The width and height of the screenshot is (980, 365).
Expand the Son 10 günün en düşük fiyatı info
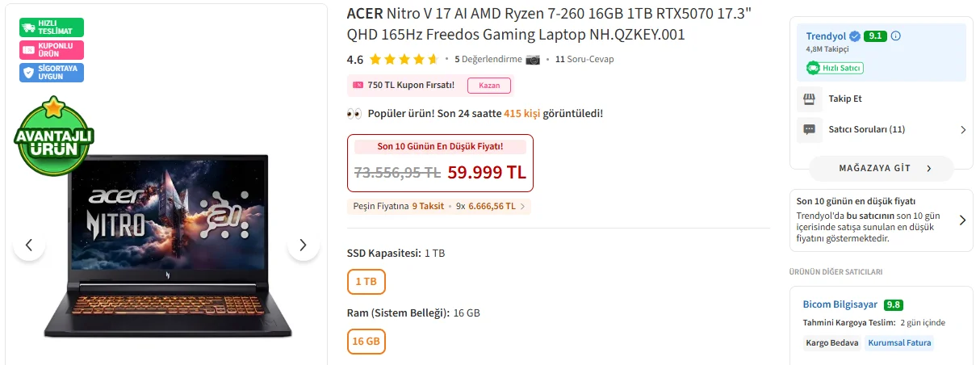click(x=962, y=220)
